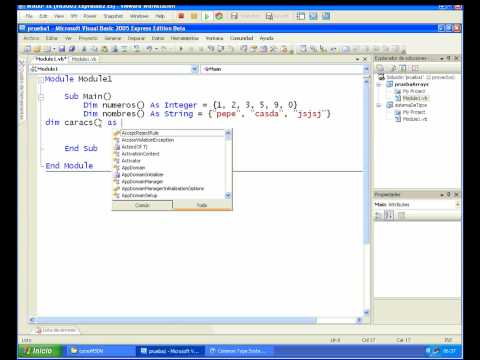Screen dimensions: 480x360
Task: Open the Editar menu
Action: [x=52, y=38]
